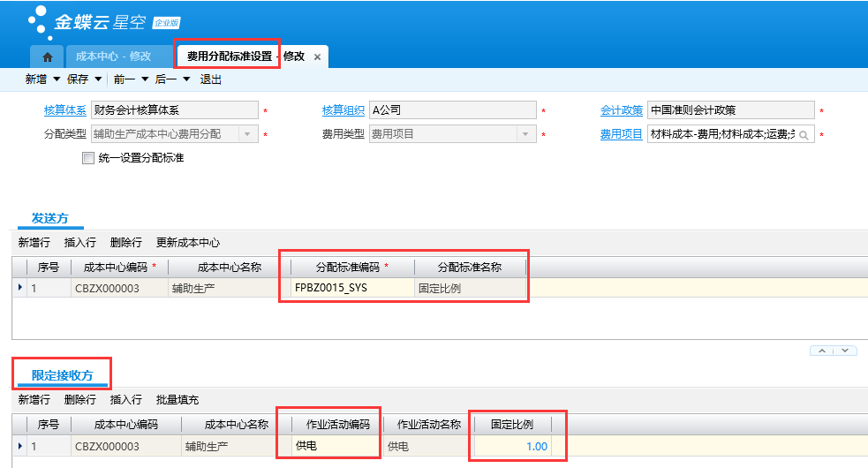Click the home icon tab

pyautogui.click(x=47, y=57)
